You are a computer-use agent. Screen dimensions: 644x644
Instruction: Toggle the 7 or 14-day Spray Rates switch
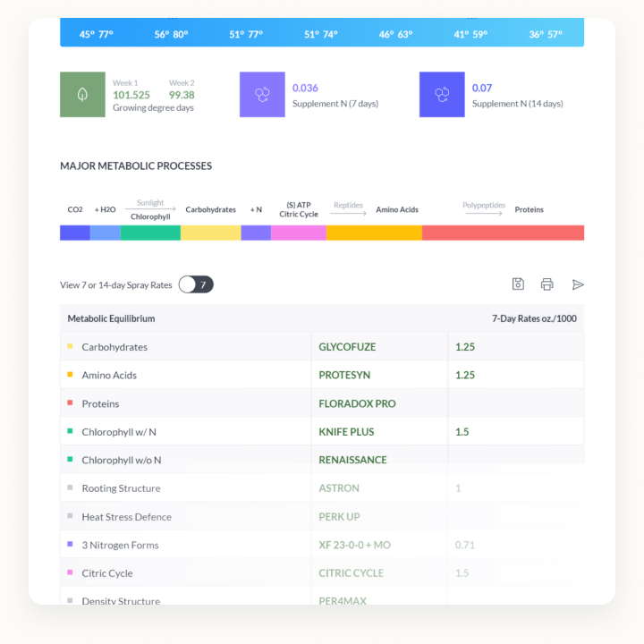196,284
